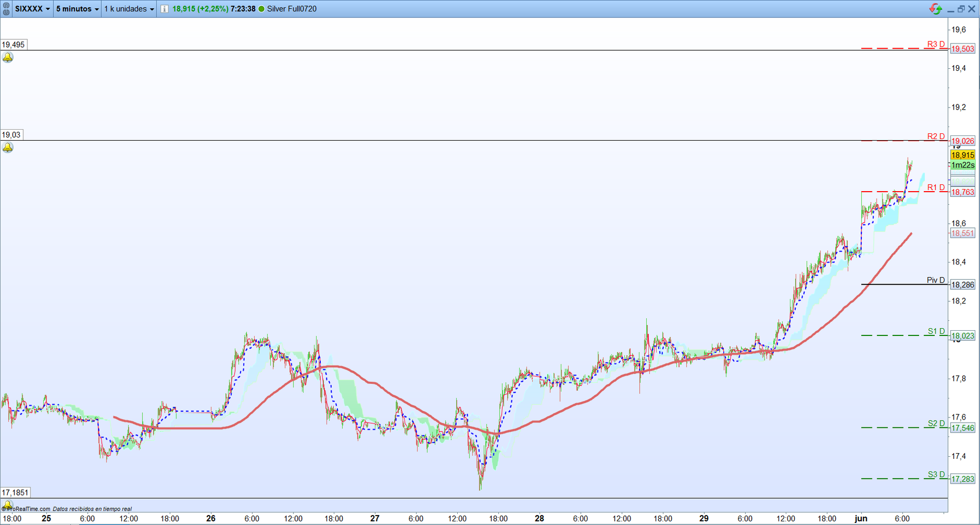980x525 pixels.
Task: Click the 28 date marker on time axis
Action: point(540,519)
